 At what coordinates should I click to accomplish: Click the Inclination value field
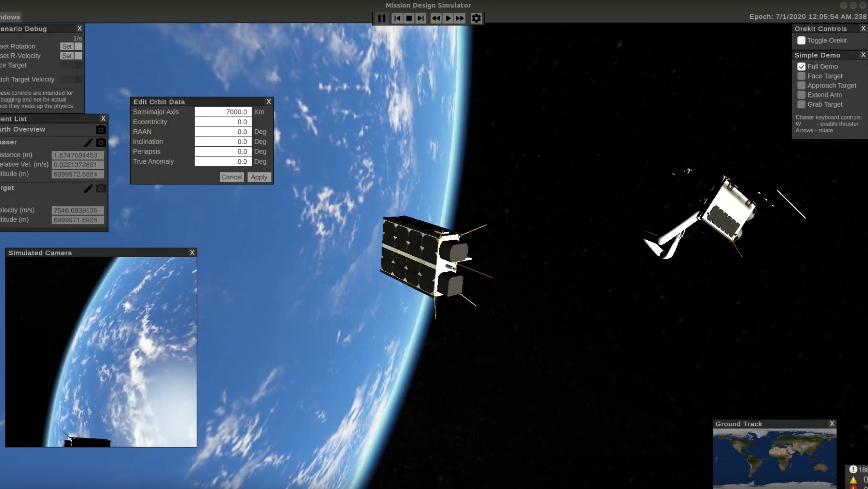pyautogui.click(x=223, y=142)
